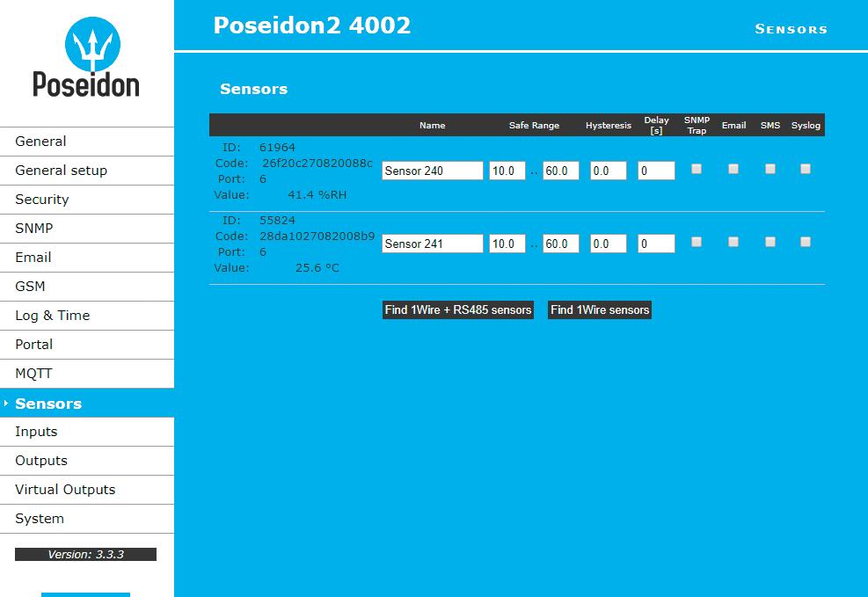The width and height of the screenshot is (868, 597).
Task: Go to the GSM page
Action: pyautogui.click(x=87, y=287)
